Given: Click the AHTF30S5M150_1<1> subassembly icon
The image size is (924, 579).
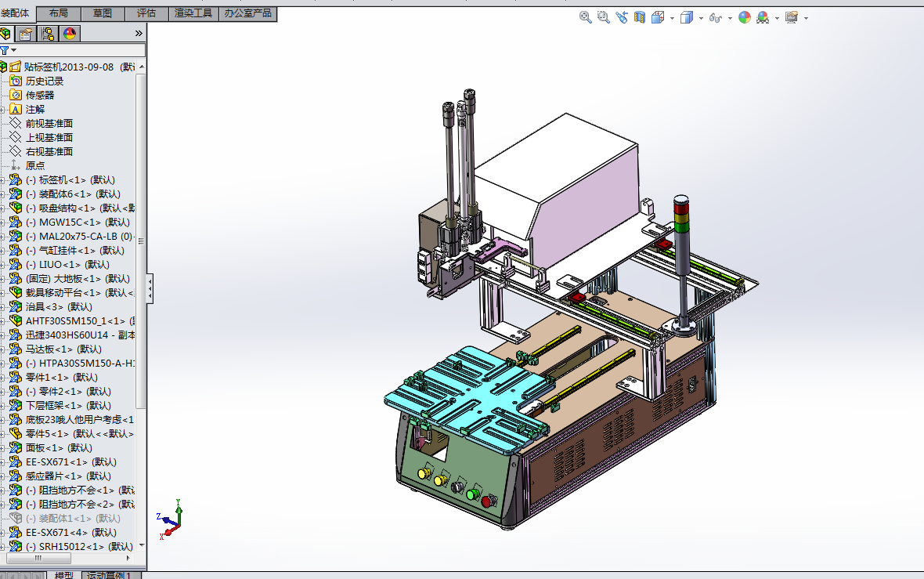Looking at the screenshot, I should (16, 321).
